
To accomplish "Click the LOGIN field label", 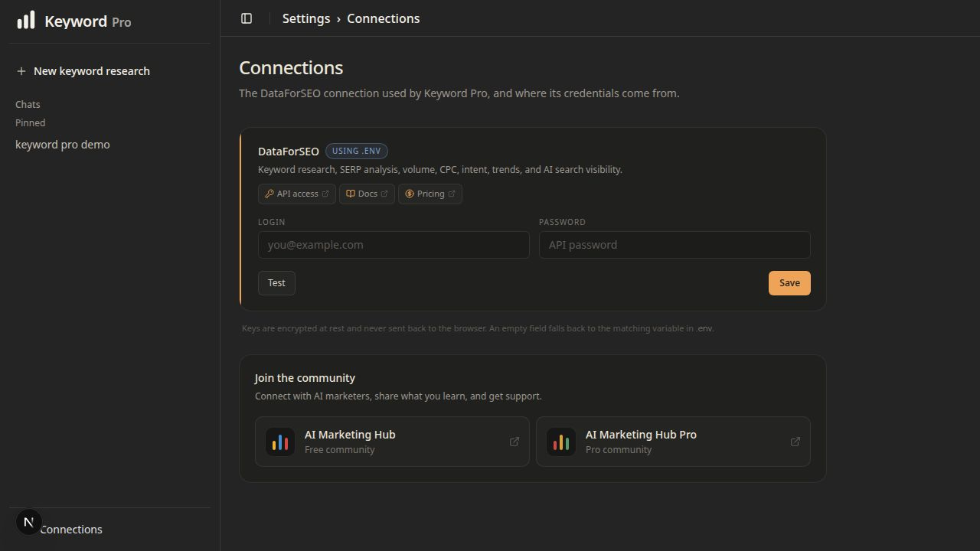I will click(272, 222).
